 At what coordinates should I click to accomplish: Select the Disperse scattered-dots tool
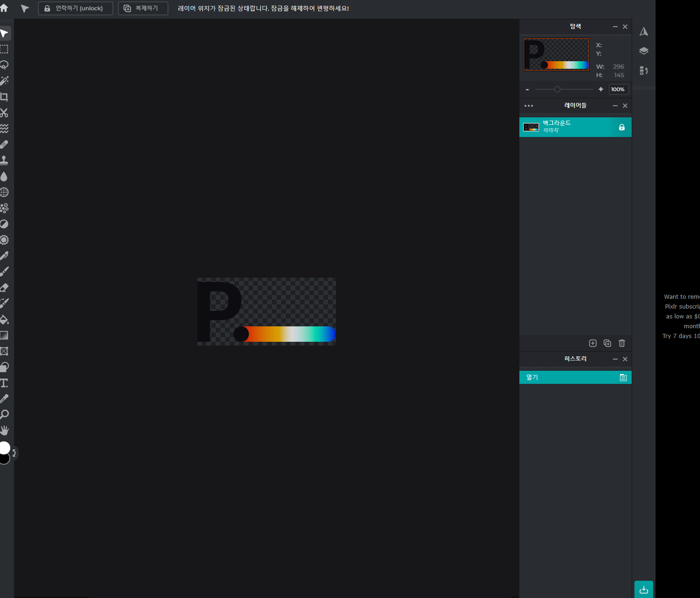point(4,208)
